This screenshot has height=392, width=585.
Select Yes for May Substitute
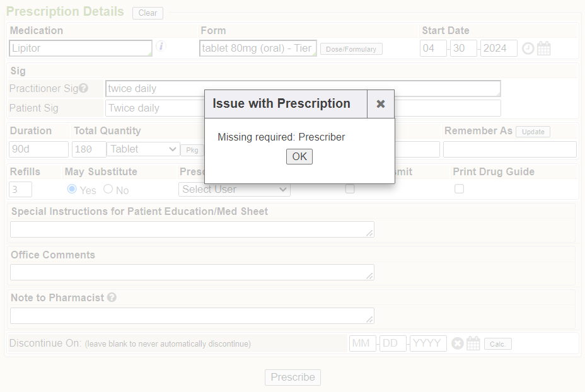pyautogui.click(x=72, y=189)
